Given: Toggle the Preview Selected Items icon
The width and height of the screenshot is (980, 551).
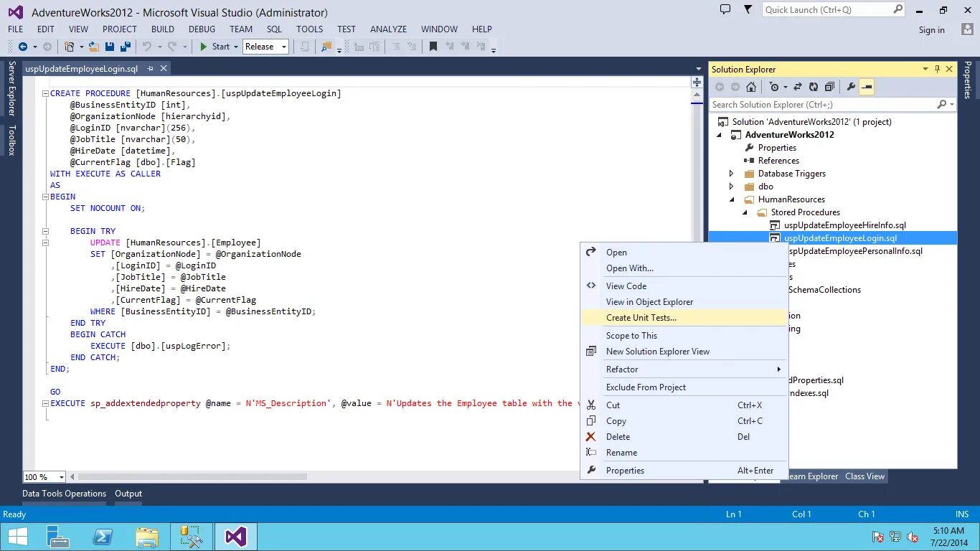Looking at the screenshot, I should pyautogui.click(x=867, y=87).
